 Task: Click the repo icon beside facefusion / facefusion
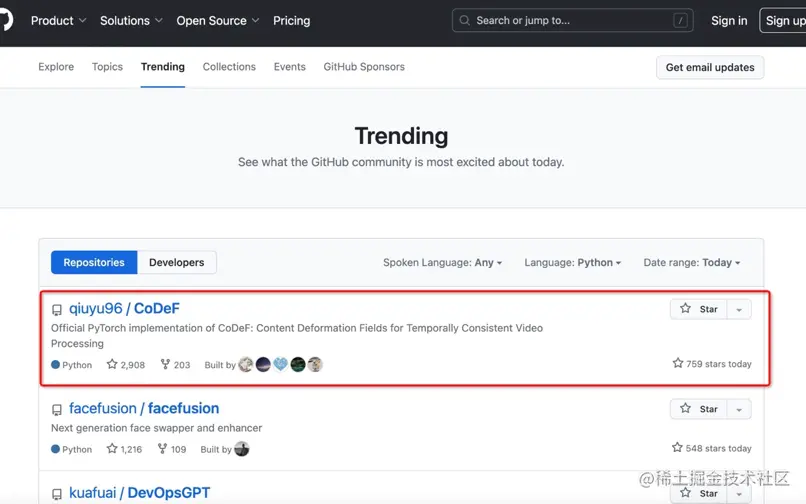[x=57, y=409]
